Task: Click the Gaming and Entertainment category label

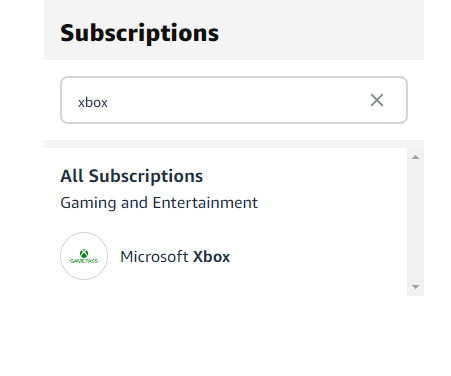Action: click(159, 203)
